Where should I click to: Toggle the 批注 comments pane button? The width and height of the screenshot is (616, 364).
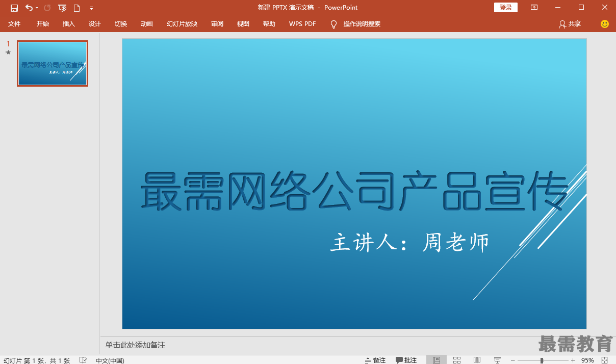[x=406, y=360]
